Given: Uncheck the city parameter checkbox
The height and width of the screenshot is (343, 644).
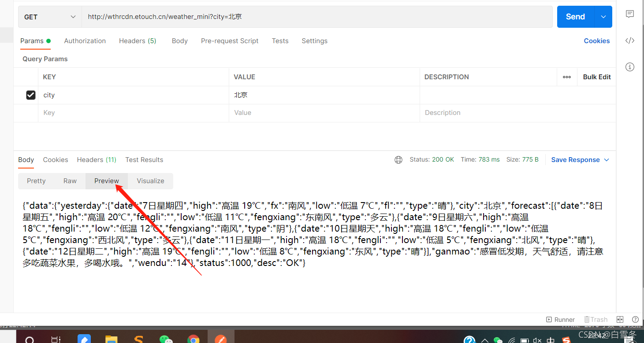Looking at the screenshot, I should [x=30, y=95].
